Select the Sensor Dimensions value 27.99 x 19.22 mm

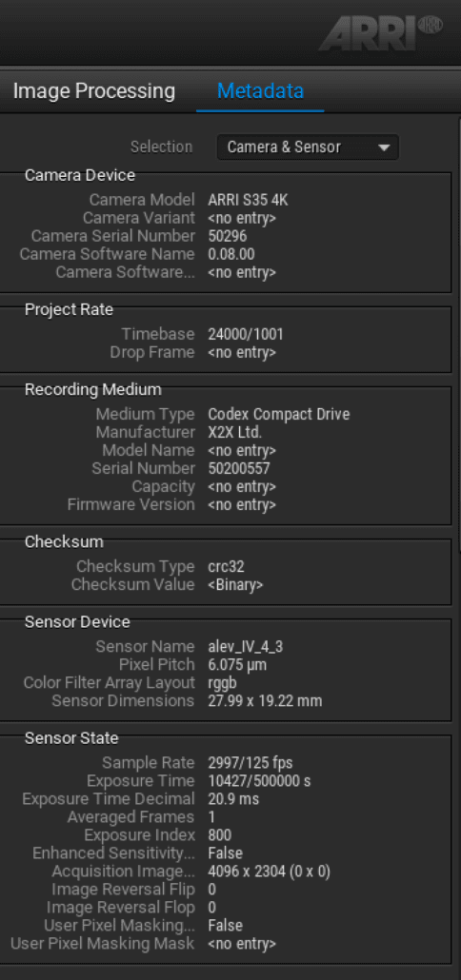pos(265,700)
